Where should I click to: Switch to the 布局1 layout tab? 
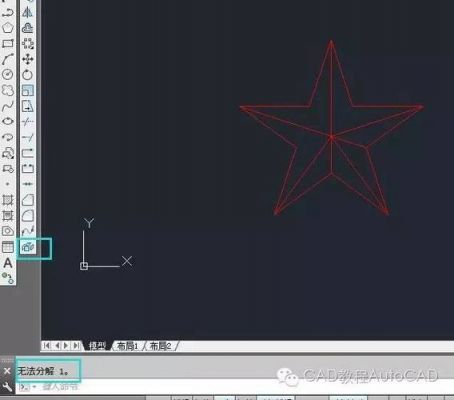pyautogui.click(x=127, y=346)
